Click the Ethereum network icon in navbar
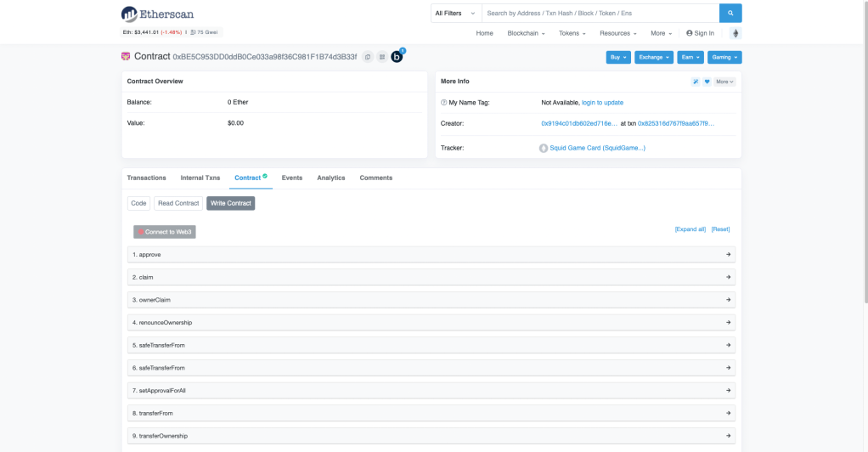The width and height of the screenshot is (868, 452). tap(734, 33)
